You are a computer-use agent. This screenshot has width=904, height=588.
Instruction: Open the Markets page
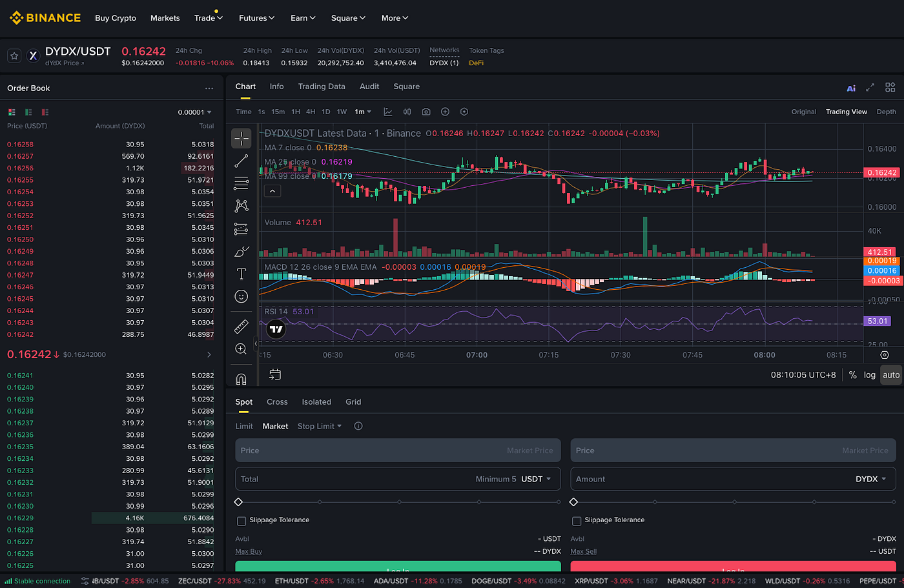pyautogui.click(x=165, y=18)
